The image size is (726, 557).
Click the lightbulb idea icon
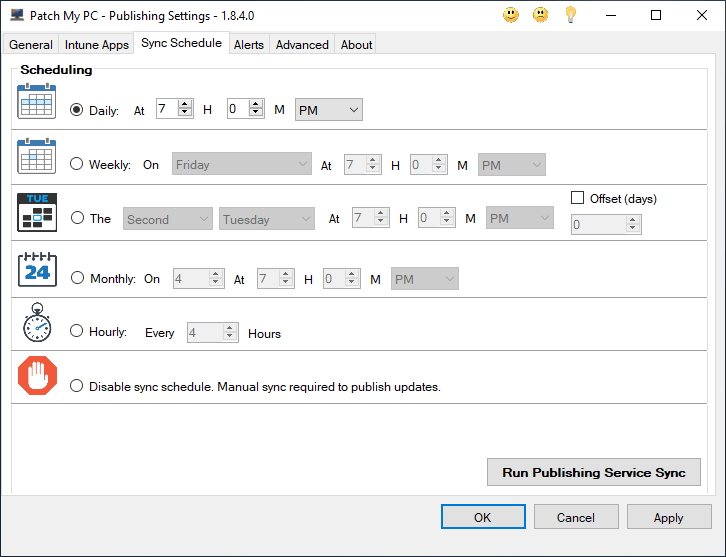(570, 15)
